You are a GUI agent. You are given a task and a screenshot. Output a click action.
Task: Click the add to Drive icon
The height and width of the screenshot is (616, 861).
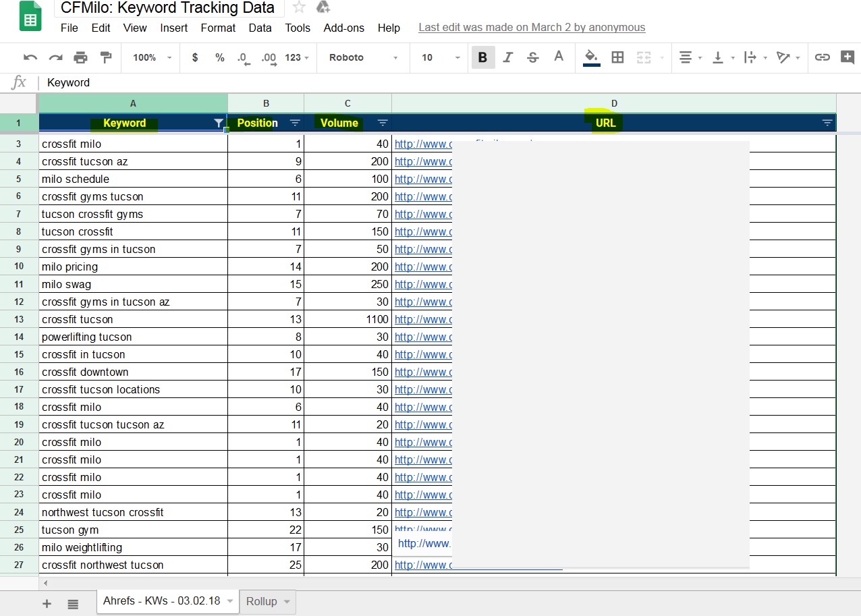point(323,7)
